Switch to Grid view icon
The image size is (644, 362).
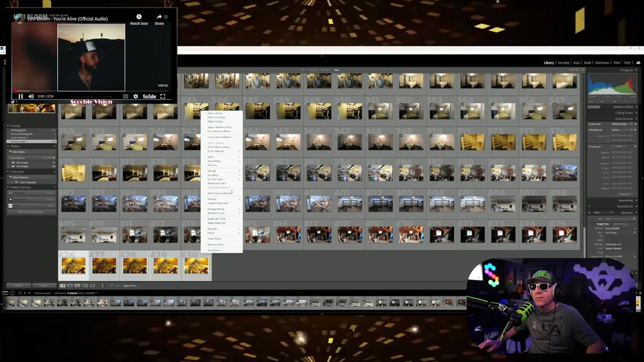point(63,286)
